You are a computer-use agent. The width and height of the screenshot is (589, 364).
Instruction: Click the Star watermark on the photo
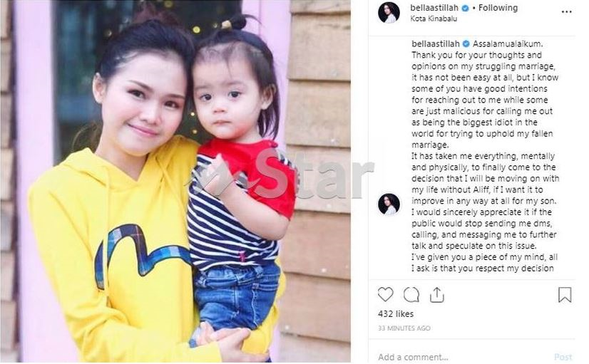pyautogui.click(x=280, y=173)
